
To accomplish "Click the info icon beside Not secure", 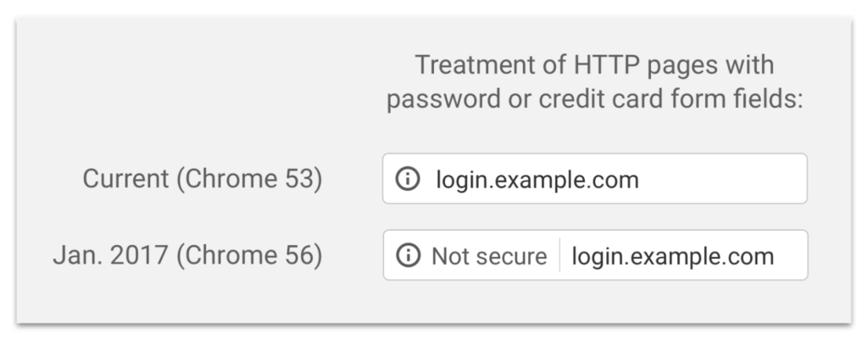I will tap(409, 256).
